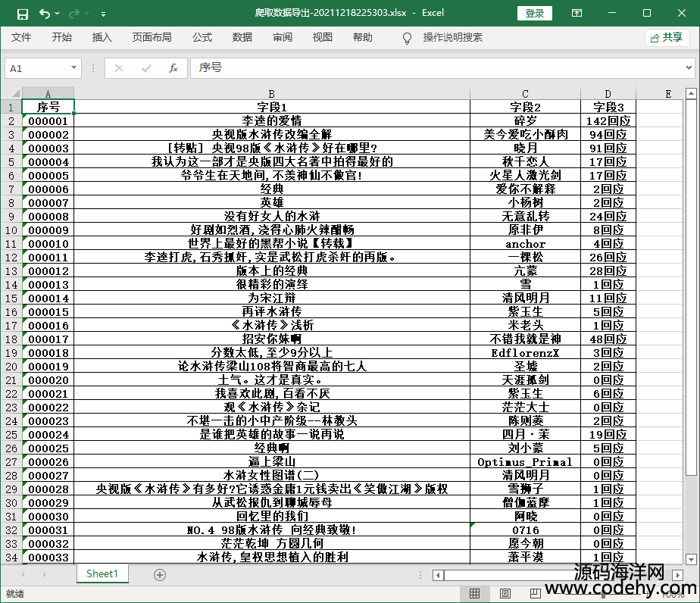The width and height of the screenshot is (700, 603).
Task: Click the Select All corner triangle
Action: tap(11, 94)
